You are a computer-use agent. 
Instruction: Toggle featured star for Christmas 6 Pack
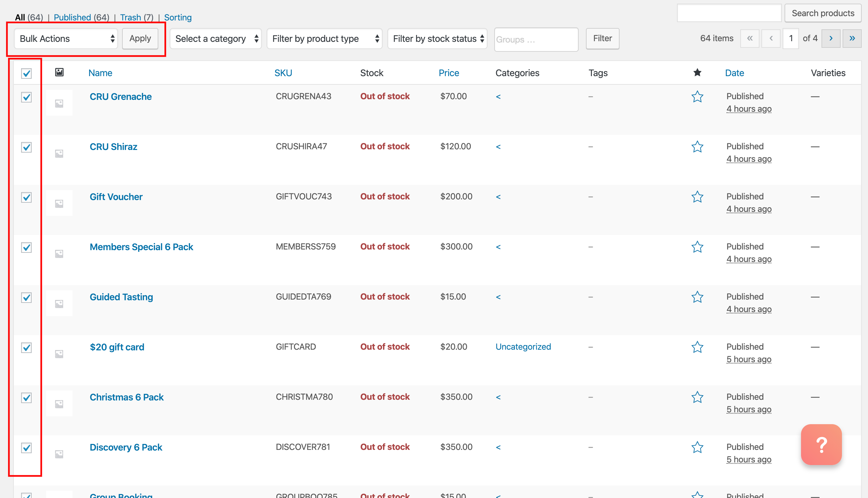pyautogui.click(x=697, y=397)
